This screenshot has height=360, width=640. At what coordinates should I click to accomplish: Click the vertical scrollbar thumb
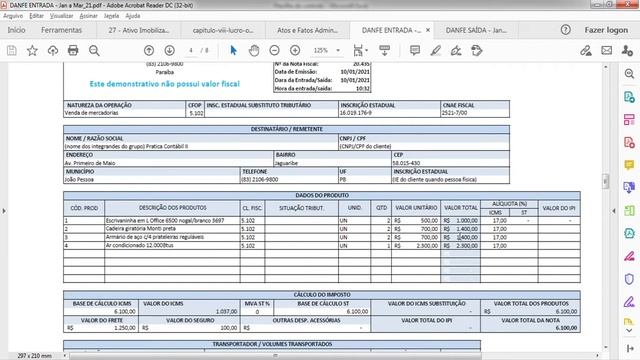(606, 181)
